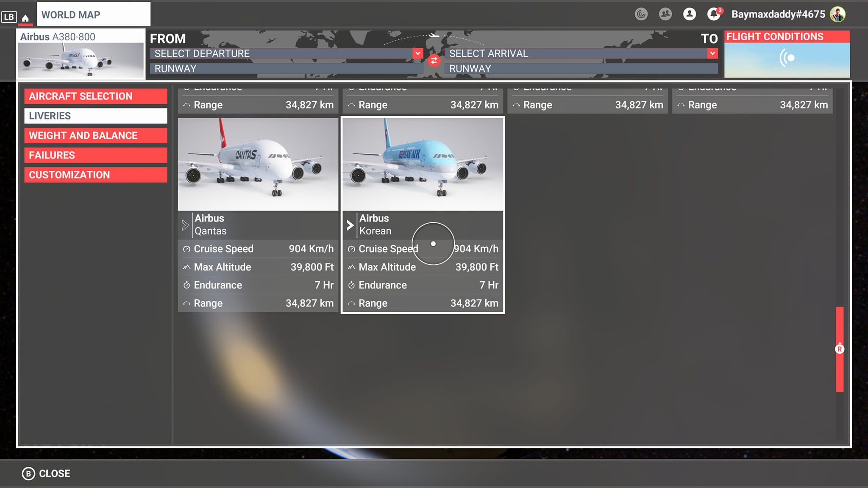Image resolution: width=868 pixels, height=488 pixels.
Task: Swap departure and arrival airports
Action: (434, 61)
